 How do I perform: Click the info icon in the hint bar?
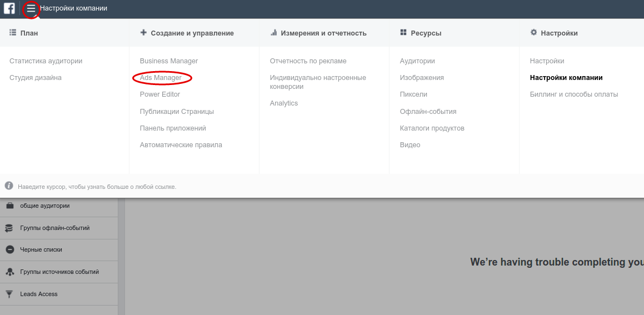click(x=9, y=186)
